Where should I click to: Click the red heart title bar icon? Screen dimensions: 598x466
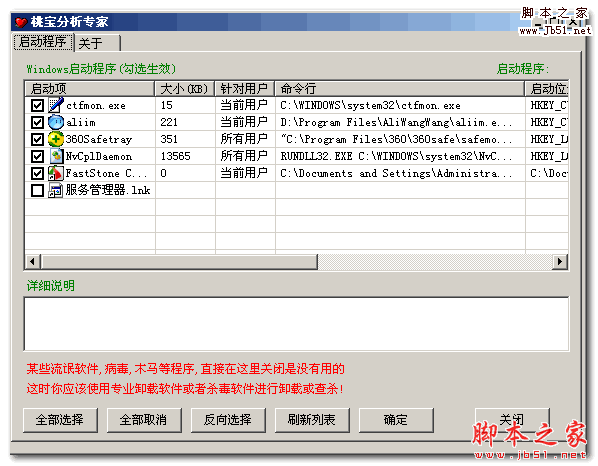coord(21,22)
